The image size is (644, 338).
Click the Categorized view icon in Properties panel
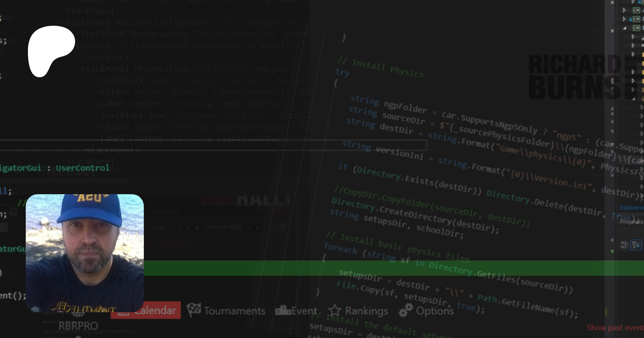tap(624, 245)
